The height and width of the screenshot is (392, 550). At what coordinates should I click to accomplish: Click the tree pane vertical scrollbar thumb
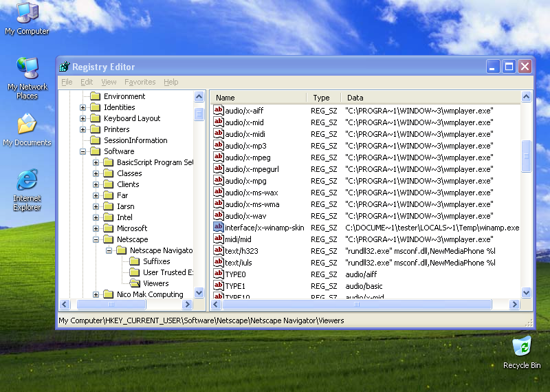pos(199,113)
